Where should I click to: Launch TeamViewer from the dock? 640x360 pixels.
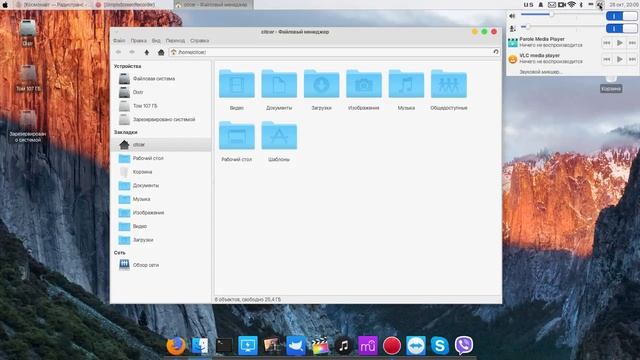click(x=416, y=346)
